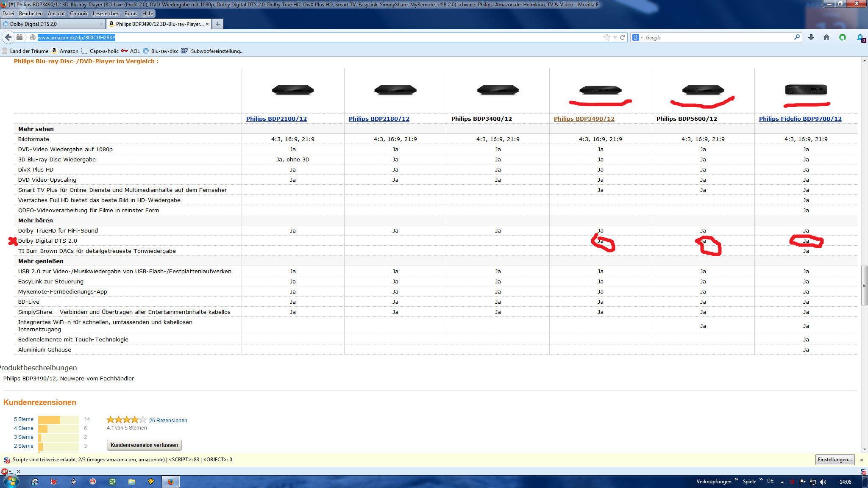Screen dimensions: 868x488
Task: Click the search magnifier icon
Action: point(797,37)
